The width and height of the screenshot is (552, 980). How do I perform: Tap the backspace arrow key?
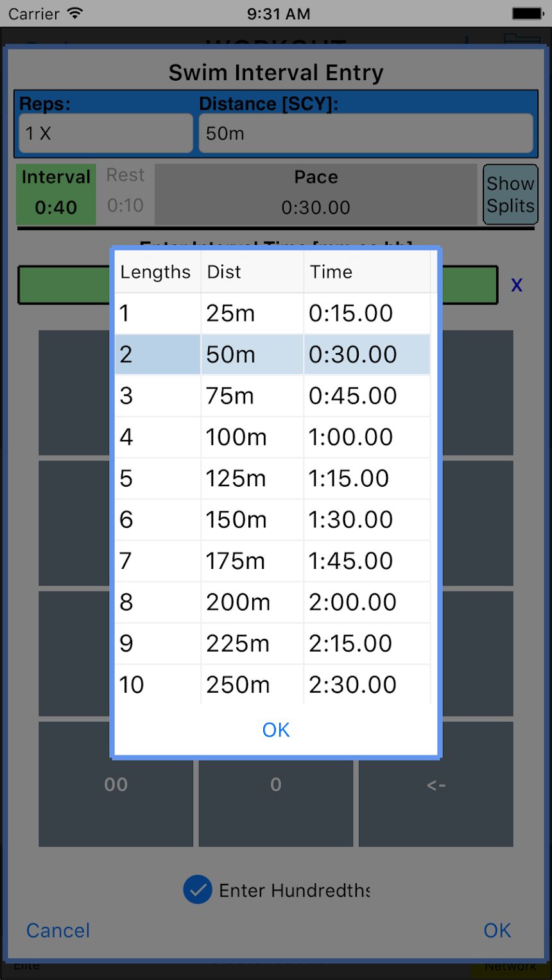coord(436,784)
